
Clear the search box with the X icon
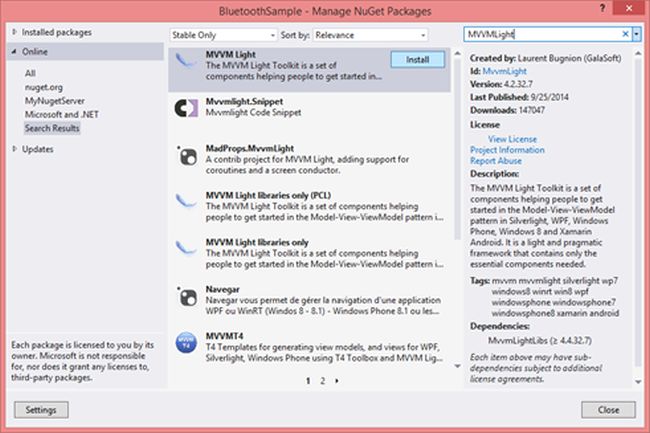point(625,34)
